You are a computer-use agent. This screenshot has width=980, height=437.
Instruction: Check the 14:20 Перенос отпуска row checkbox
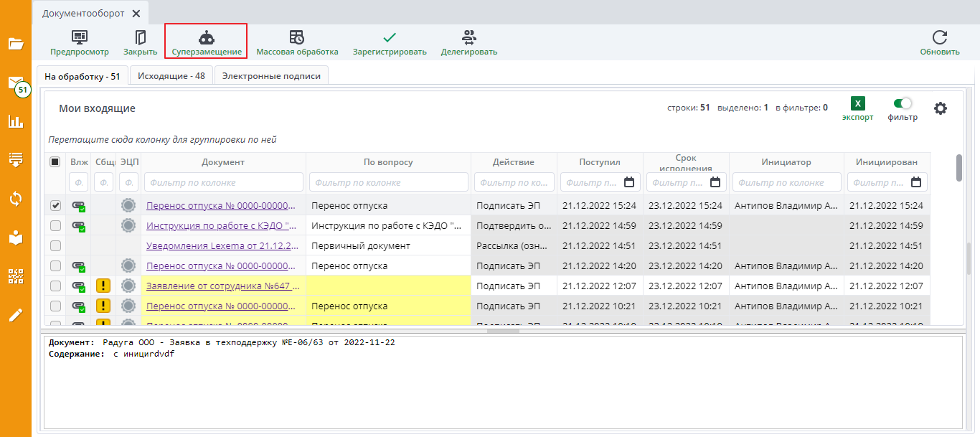point(55,266)
